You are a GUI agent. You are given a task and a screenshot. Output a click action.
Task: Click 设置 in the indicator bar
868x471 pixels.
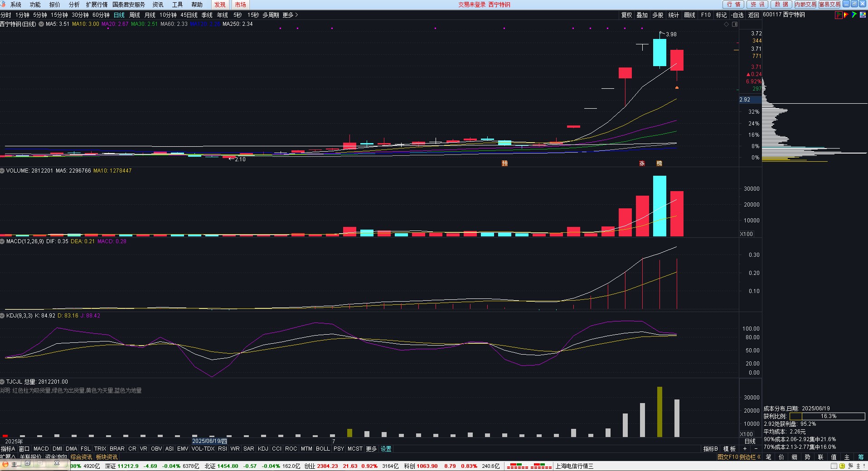386,449
